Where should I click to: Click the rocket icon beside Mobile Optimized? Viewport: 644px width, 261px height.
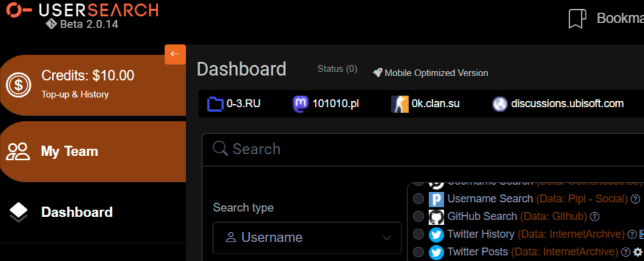[x=377, y=73]
